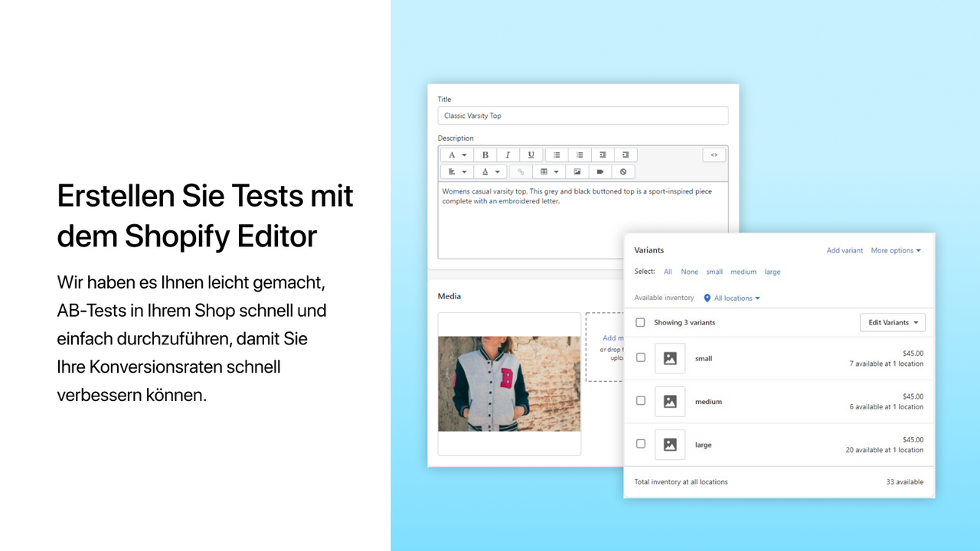Screen dimensions: 980x551
Task: Check the large variant checkbox
Action: point(641,443)
